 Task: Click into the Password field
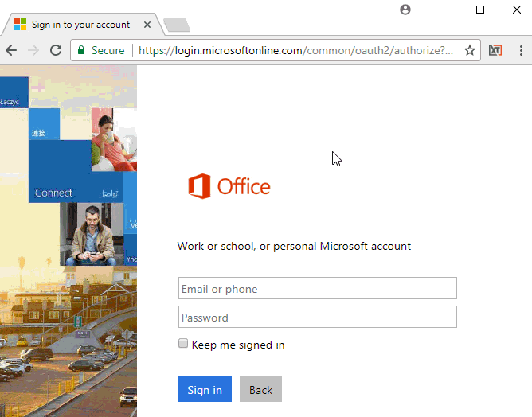coord(317,317)
